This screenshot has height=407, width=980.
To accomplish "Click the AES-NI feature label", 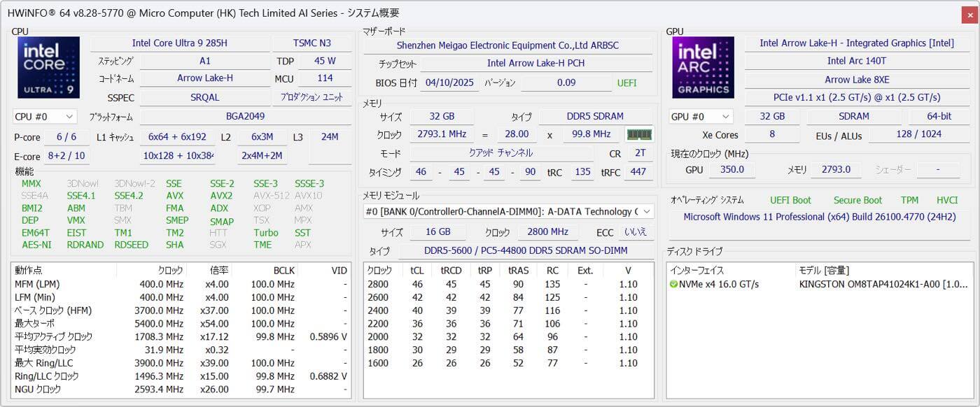I will click(36, 245).
